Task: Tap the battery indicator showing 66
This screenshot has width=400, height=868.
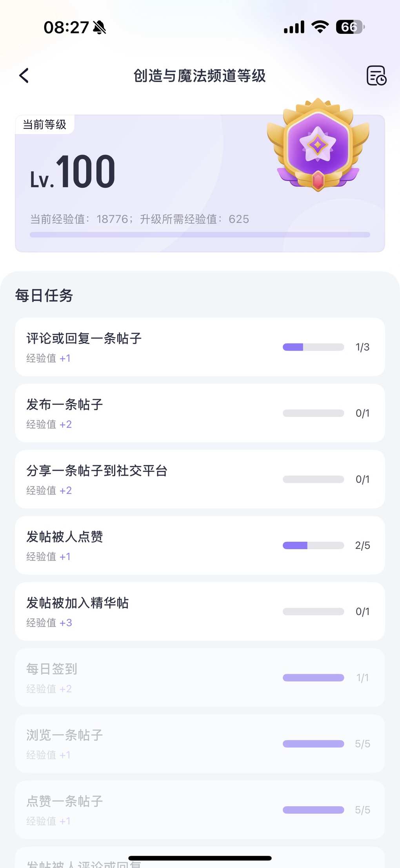Action: (350, 27)
